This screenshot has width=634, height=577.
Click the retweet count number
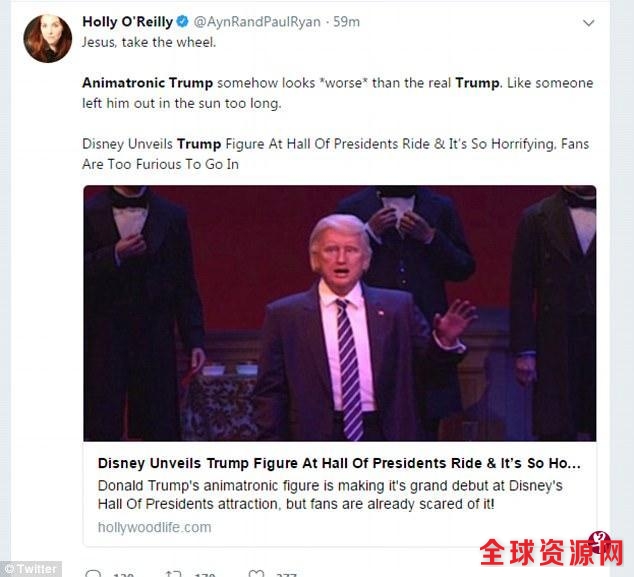(x=205, y=574)
